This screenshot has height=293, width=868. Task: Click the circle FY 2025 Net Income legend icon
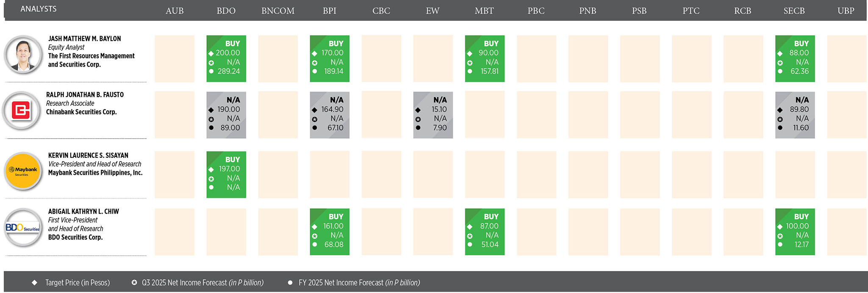[x=290, y=283]
